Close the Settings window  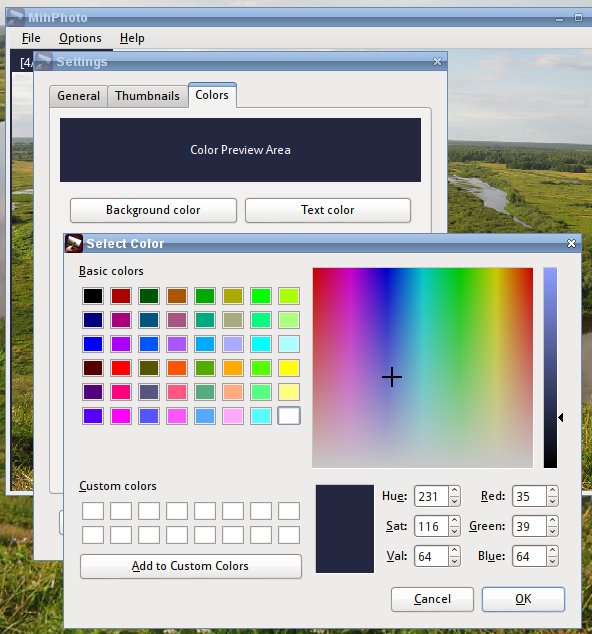pos(437,61)
